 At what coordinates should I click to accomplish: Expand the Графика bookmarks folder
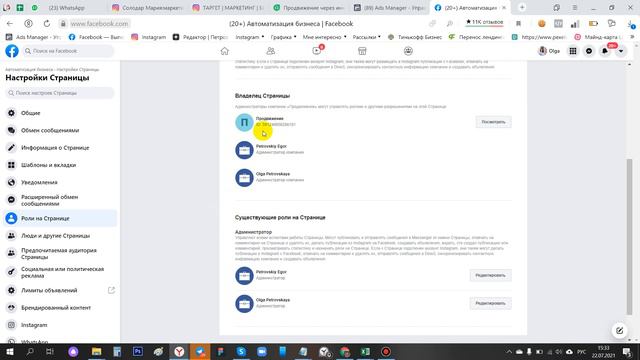[284, 37]
